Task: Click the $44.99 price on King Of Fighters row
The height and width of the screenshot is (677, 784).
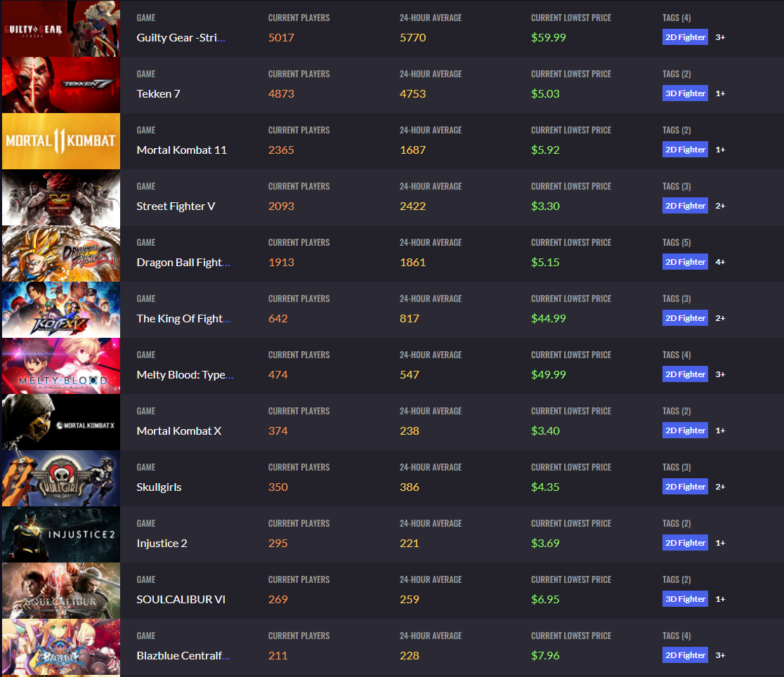Action: coord(549,319)
